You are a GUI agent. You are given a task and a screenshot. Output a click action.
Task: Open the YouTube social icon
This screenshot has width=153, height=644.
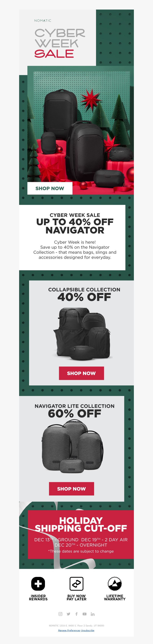click(x=85, y=614)
